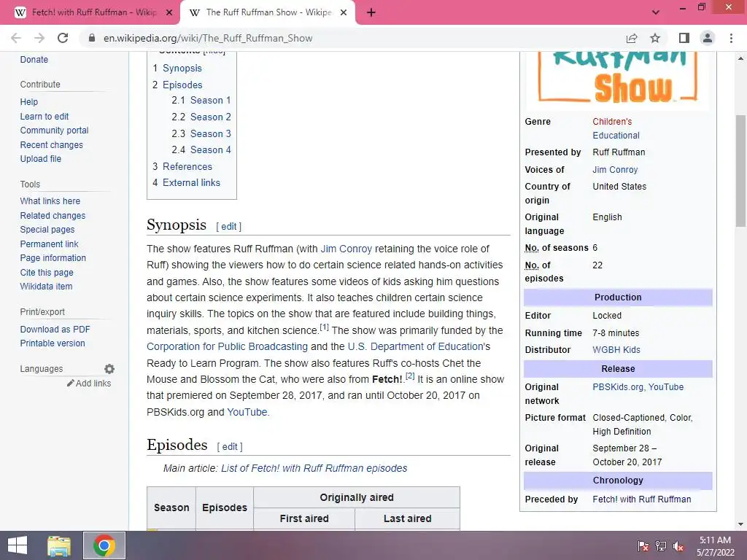Screen dimensions: 747x560
Task: Click Donate in the sidebar
Action: 34,60
